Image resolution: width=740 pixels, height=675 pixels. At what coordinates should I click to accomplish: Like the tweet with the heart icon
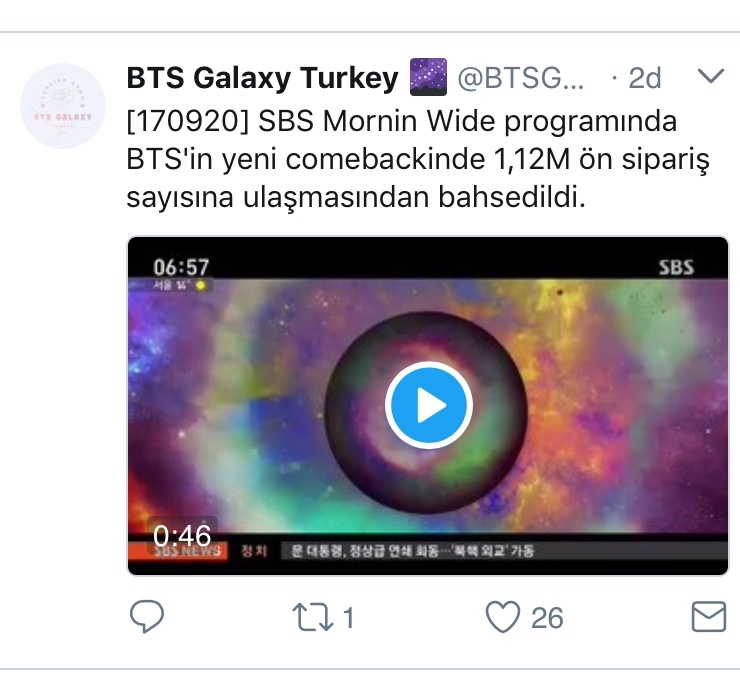tap(503, 616)
